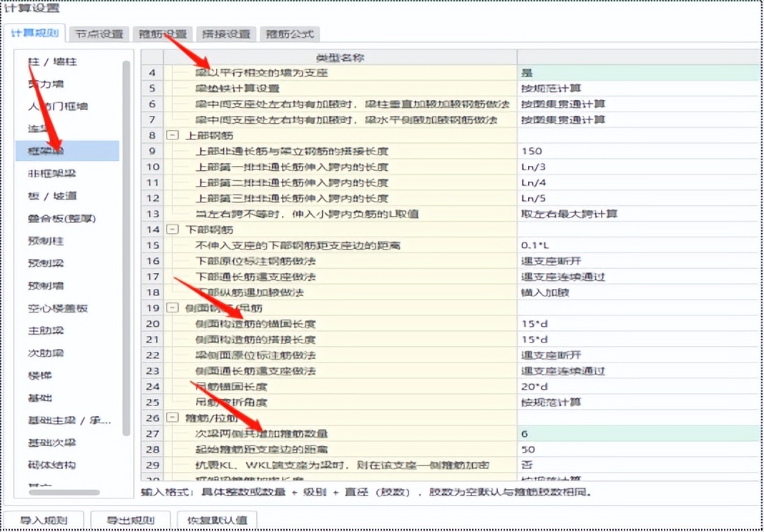Select the 不伸入支座的下部钢筋距支座边的距离 row

click(297, 245)
